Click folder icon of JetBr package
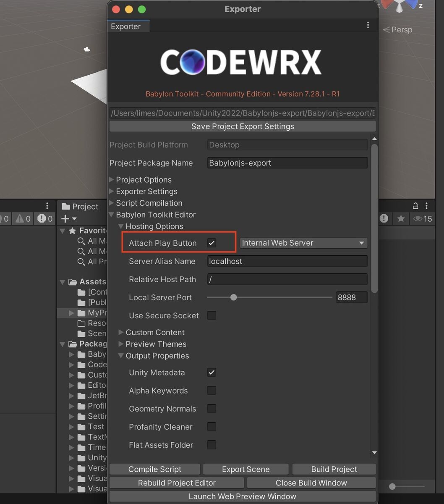 point(82,396)
